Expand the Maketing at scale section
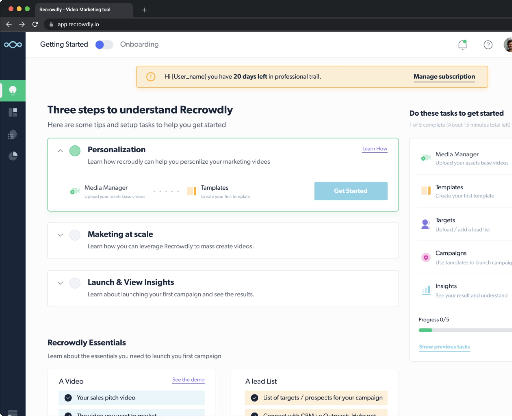Viewport: 512px width, 420px height. [60, 235]
